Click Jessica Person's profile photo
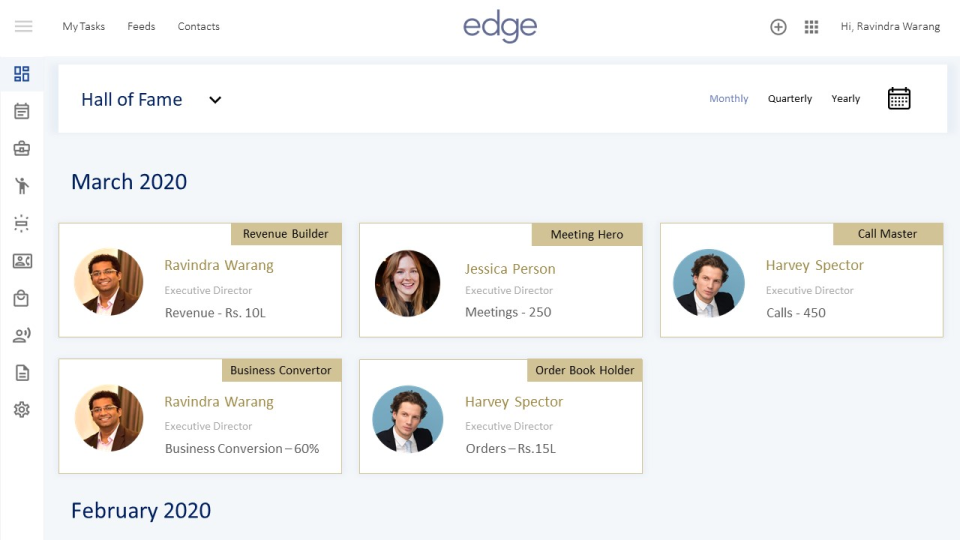Screen dimensions: 960x540 click(407, 283)
